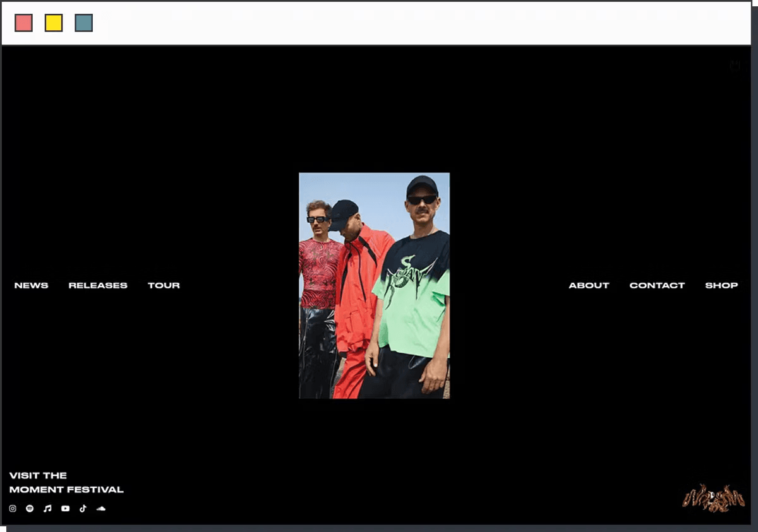
Task: Follow the VISIT THE MOMENT FESTIVAL link
Action: (38, 475)
